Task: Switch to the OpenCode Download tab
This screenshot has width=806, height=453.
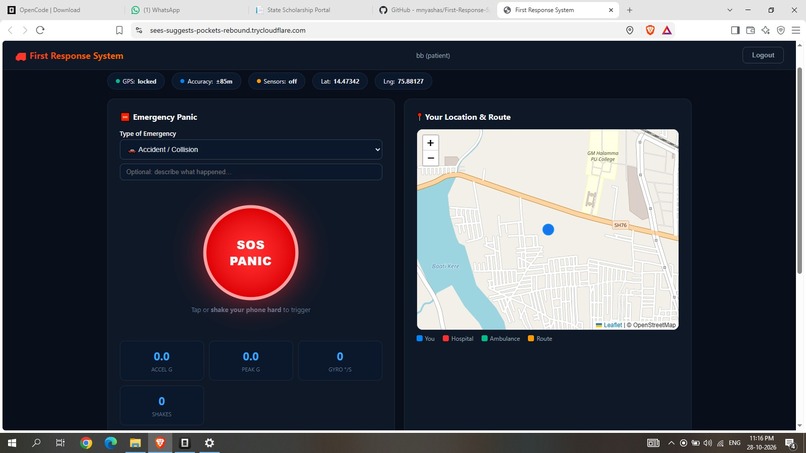Action: tap(61, 10)
